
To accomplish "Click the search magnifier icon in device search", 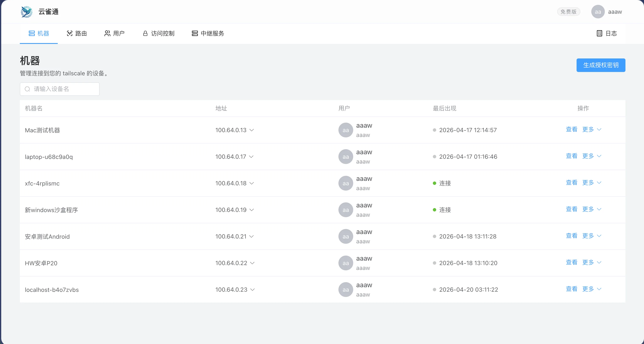I will (x=27, y=89).
